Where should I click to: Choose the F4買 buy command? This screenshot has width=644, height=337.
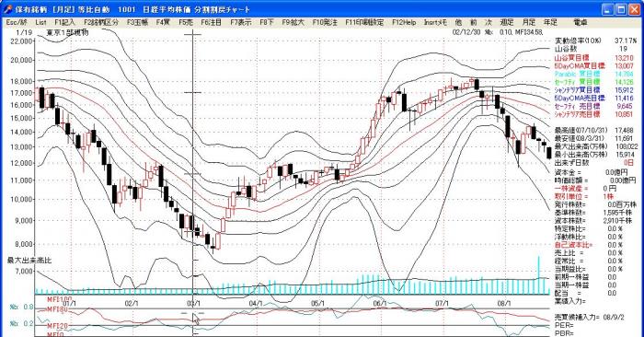pos(163,22)
